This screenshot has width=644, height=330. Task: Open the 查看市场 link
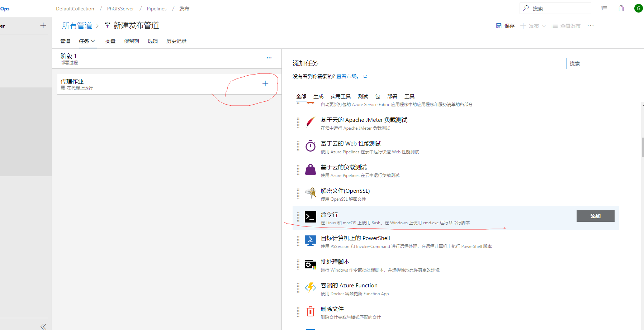(347, 76)
